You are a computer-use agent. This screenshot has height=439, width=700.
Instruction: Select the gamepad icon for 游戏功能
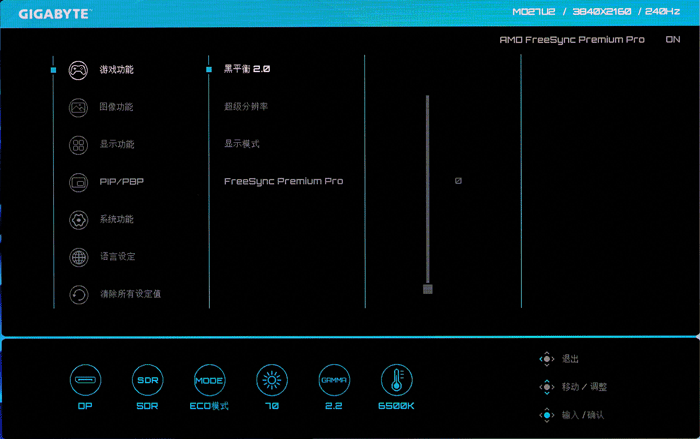point(78,70)
